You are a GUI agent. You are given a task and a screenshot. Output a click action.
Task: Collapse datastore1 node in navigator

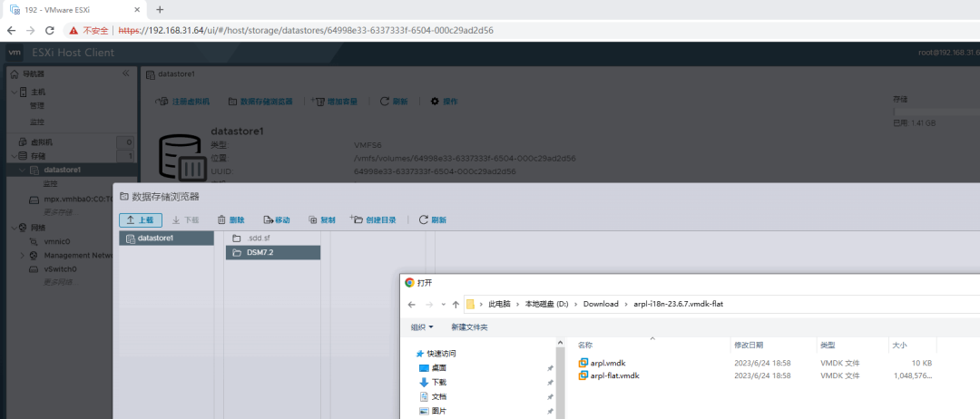coord(23,170)
